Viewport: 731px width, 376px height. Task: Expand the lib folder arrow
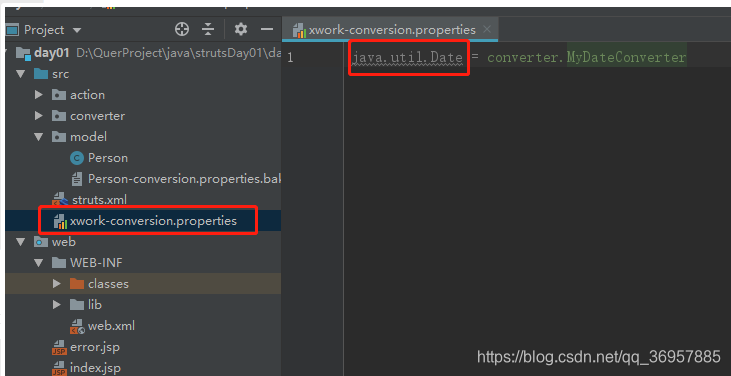pos(57,305)
